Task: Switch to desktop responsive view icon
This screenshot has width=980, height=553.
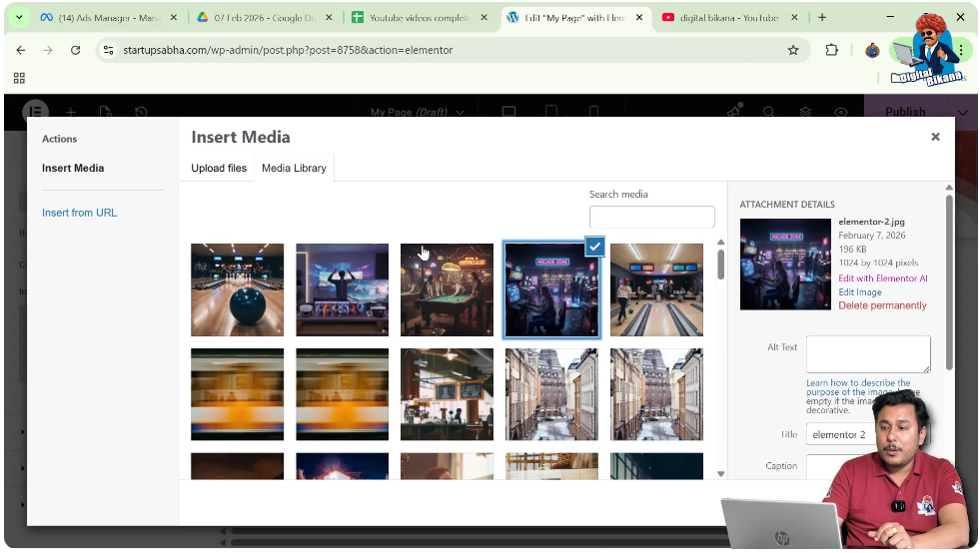Action: pos(508,111)
